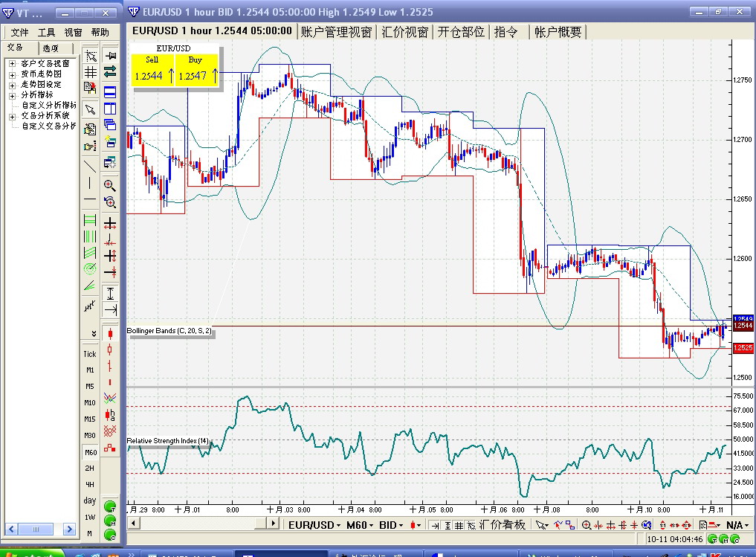Toggle the chart grid lines icon
The image size is (756, 557).
pyautogui.click(x=90, y=71)
